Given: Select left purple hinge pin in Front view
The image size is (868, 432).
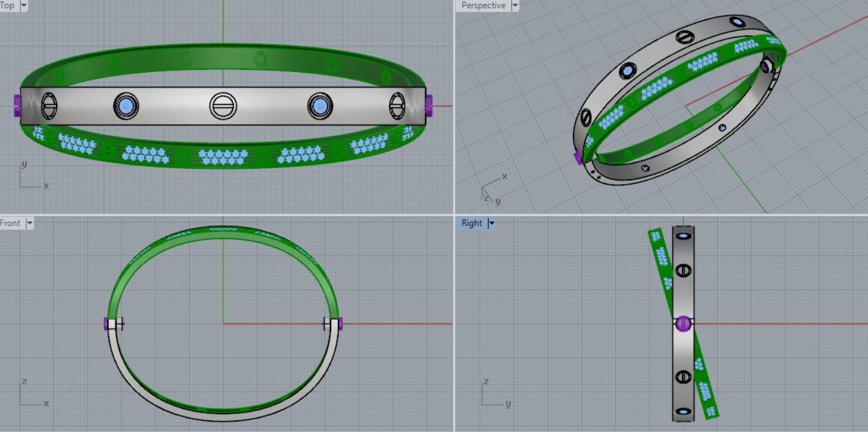Looking at the screenshot, I should point(107,324).
